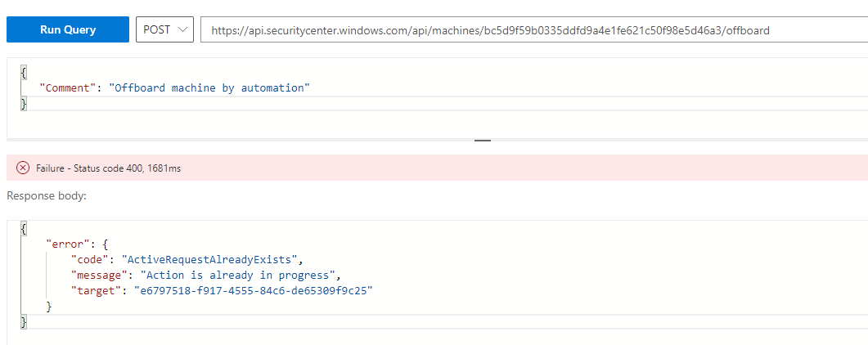Click the final closing brace of response
868x345 pixels.
[23, 322]
